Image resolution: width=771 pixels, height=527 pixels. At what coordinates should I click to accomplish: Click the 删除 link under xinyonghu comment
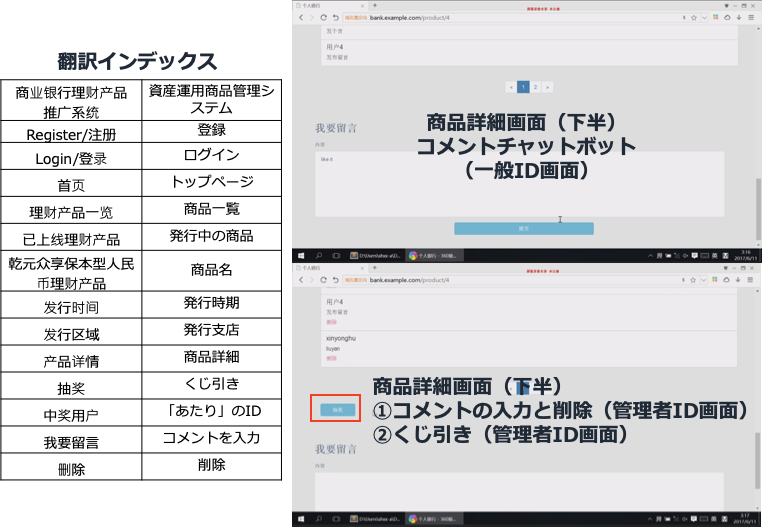point(331,358)
